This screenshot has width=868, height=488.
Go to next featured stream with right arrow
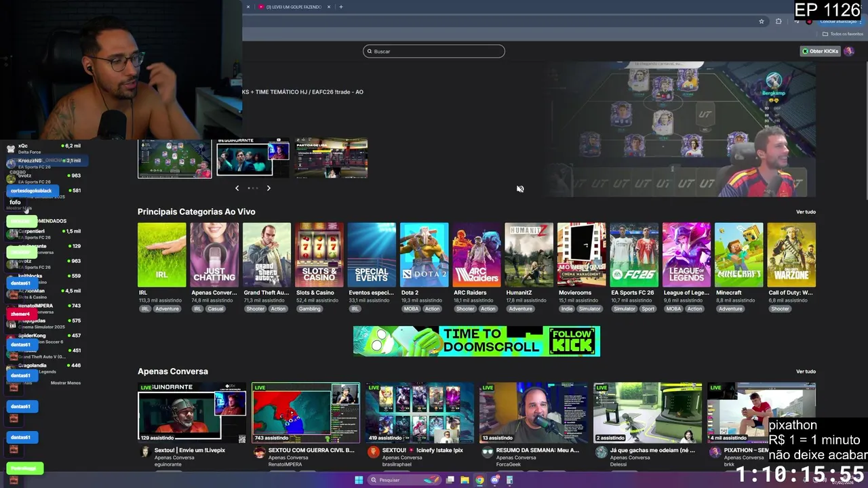269,188
